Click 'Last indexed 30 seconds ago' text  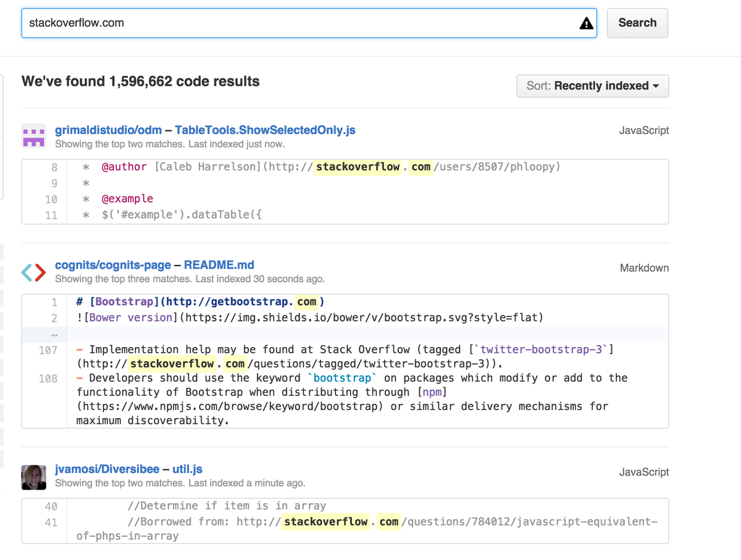pyautogui.click(x=260, y=279)
